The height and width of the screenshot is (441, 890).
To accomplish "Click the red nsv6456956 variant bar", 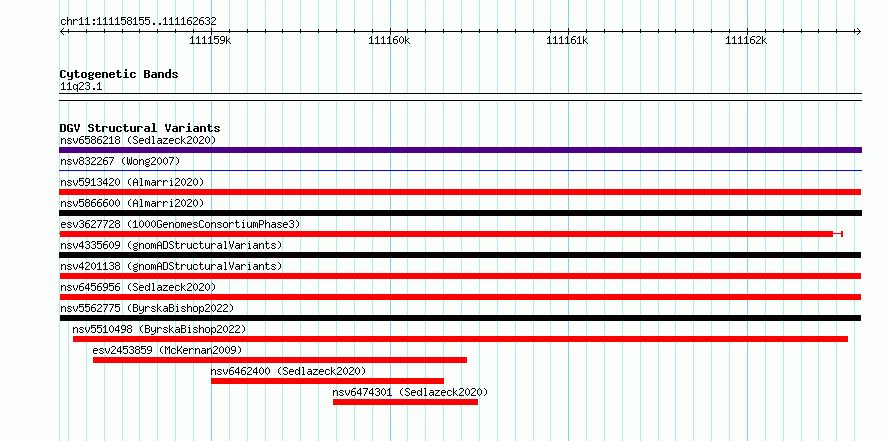I will (x=460, y=297).
